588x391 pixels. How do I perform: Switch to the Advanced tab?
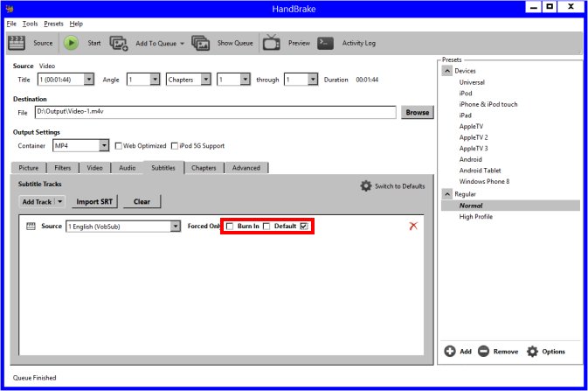point(246,168)
